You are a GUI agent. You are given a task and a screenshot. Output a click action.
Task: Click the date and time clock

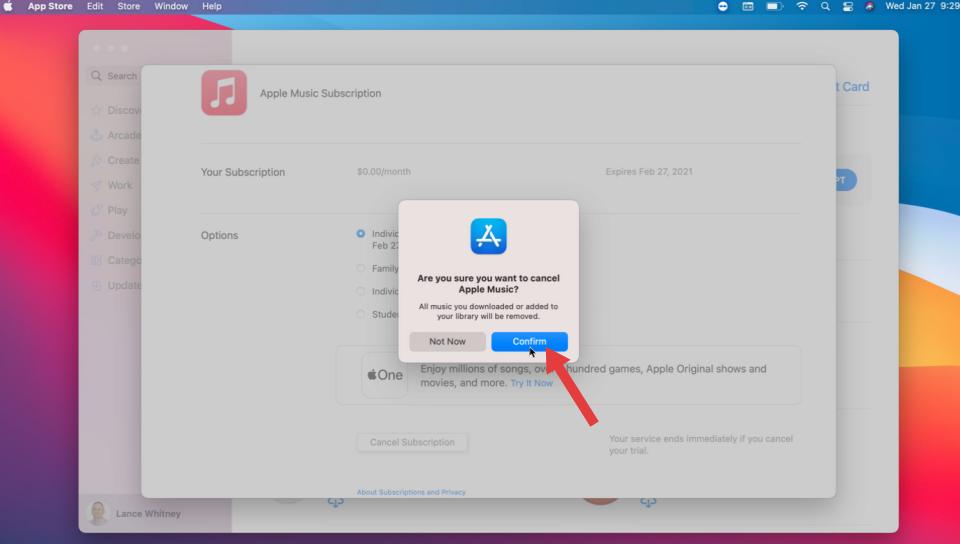(x=922, y=6)
